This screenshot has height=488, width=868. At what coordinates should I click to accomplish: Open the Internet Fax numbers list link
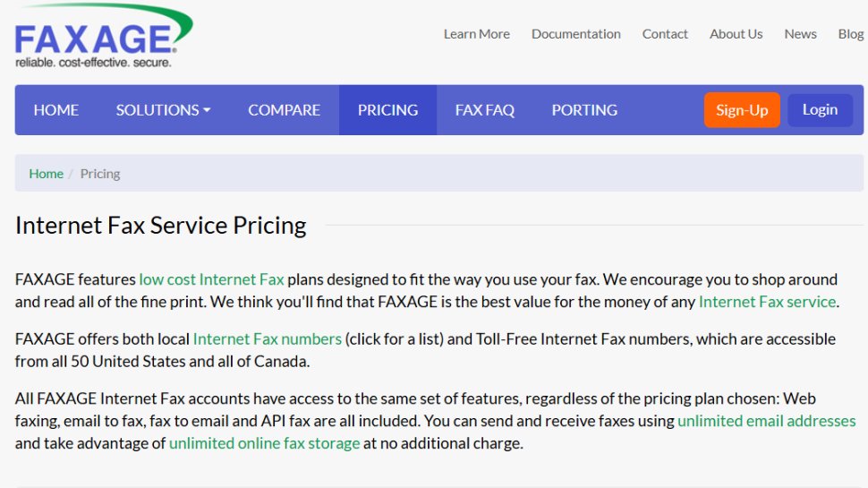click(268, 339)
